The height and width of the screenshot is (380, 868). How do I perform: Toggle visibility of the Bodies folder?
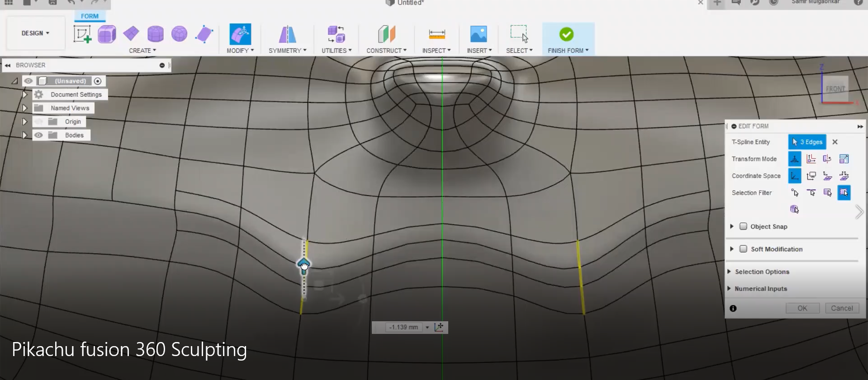point(39,135)
